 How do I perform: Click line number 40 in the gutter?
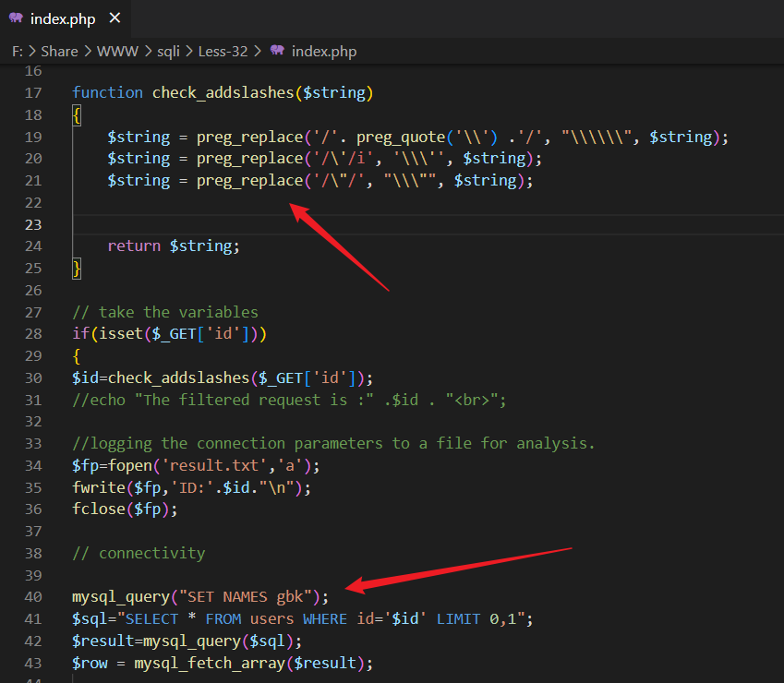[33, 597]
